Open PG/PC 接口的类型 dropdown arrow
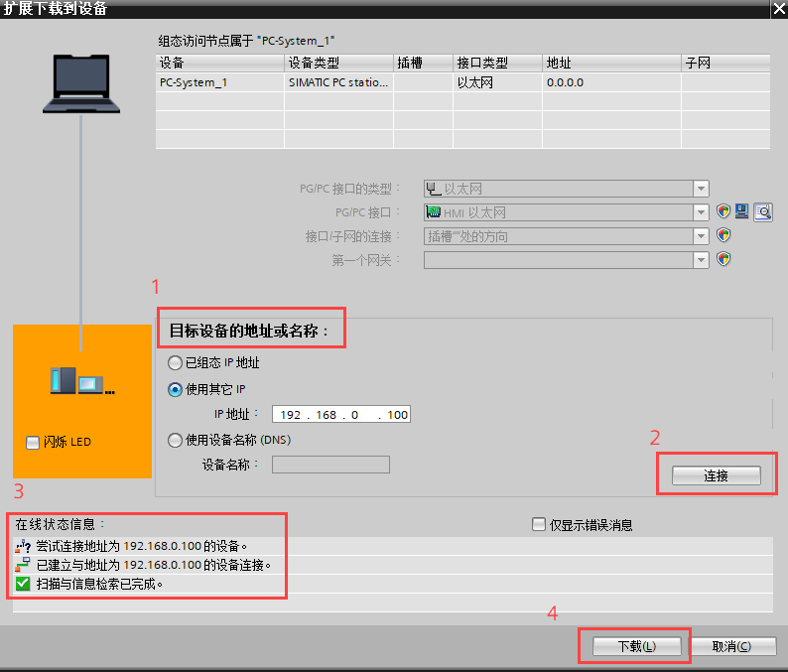 [701, 189]
